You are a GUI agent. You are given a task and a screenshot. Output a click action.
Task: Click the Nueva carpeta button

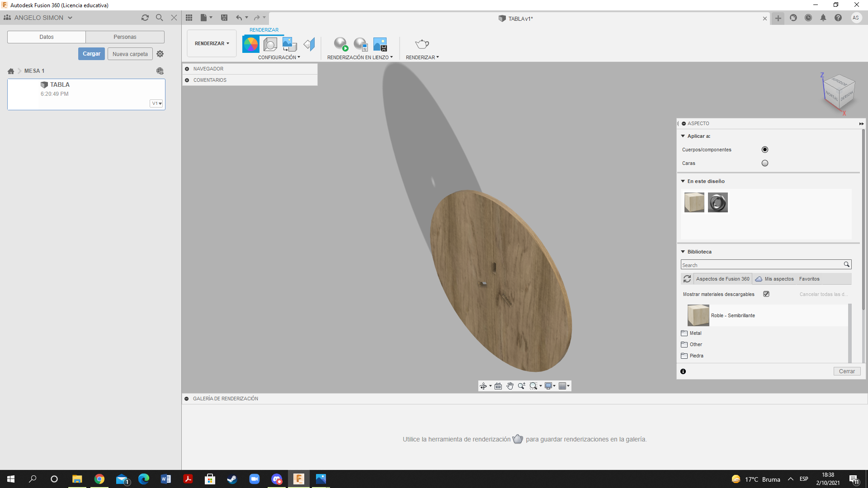coord(131,54)
